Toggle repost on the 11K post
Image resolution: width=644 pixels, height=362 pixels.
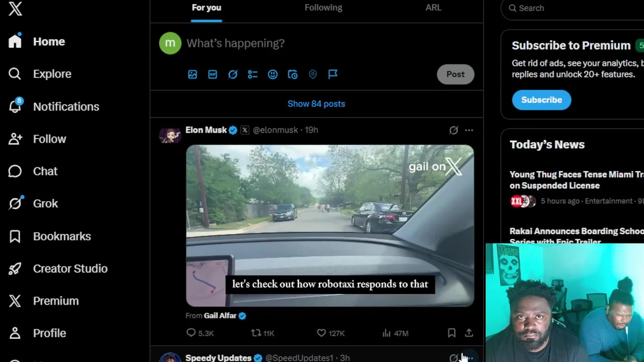263,333
